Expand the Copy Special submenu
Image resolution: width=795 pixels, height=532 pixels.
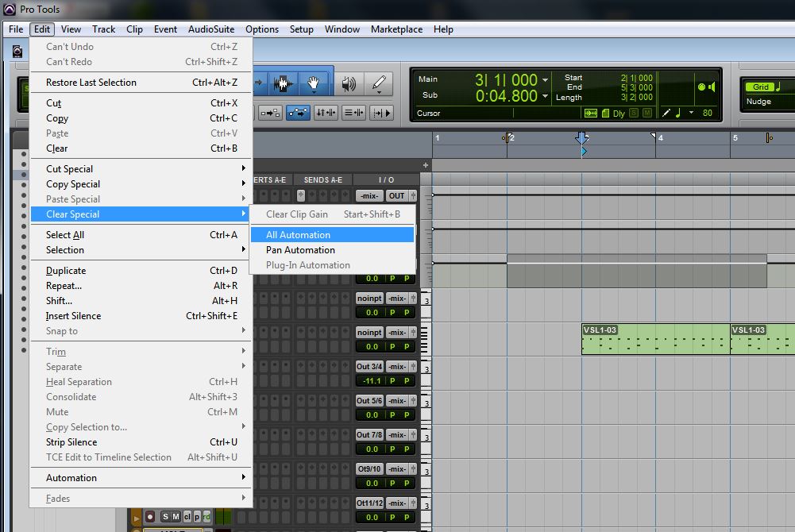click(141, 184)
